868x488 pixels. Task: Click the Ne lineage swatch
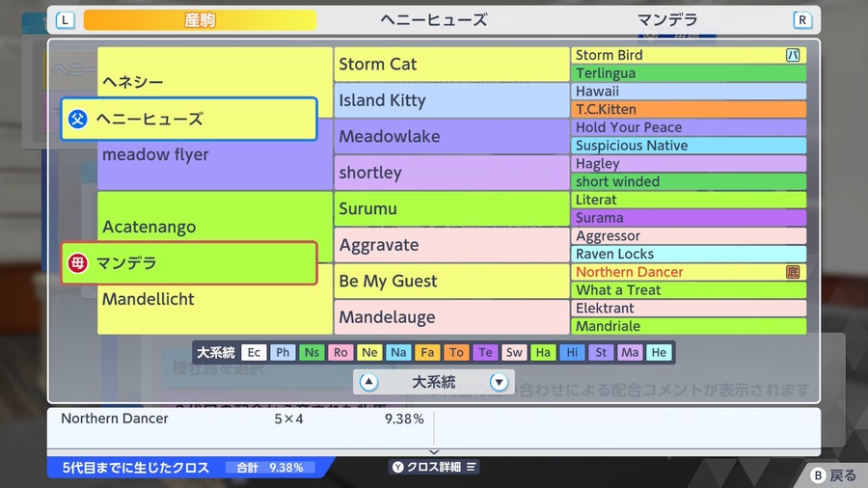click(x=369, y=352)
